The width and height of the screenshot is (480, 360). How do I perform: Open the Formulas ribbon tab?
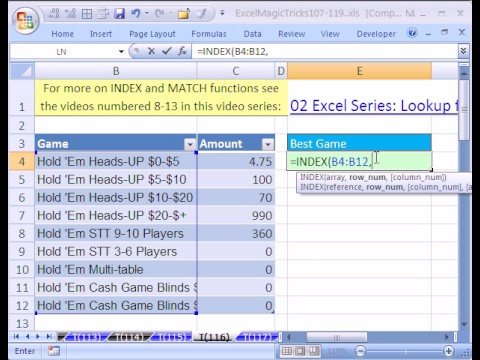[x=209, y=34]
